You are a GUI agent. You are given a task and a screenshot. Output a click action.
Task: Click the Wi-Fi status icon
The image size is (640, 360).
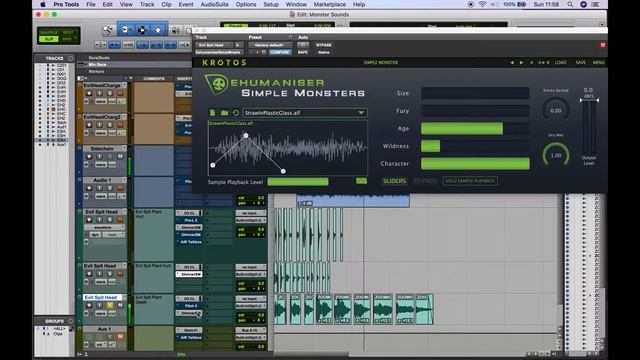click(482, 4)
